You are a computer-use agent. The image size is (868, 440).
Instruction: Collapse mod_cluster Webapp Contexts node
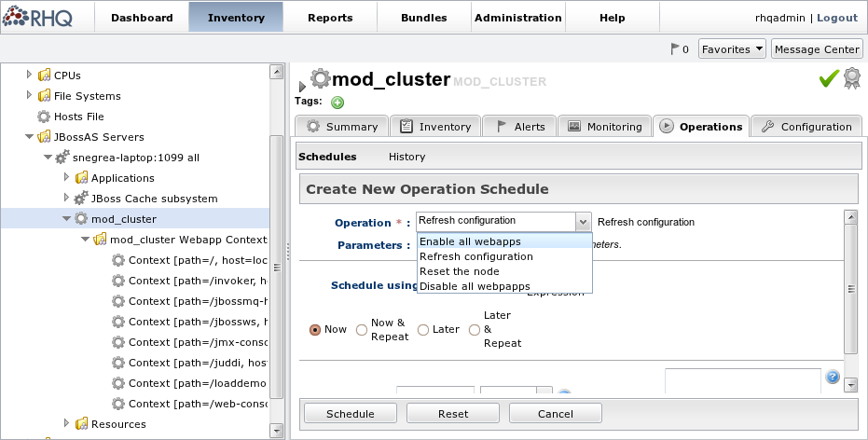pyautogui.click(x=85, y=239)
